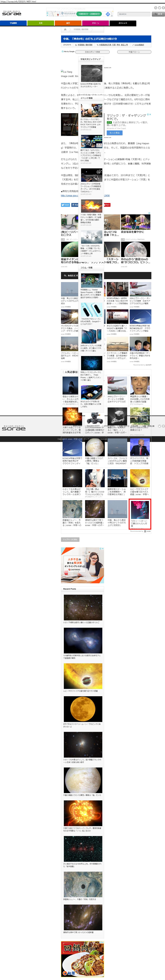Viewport: 165px width, 980px height.
Task: Click the 日本ロボット掃除 ad button
Action: click(92, 52)
